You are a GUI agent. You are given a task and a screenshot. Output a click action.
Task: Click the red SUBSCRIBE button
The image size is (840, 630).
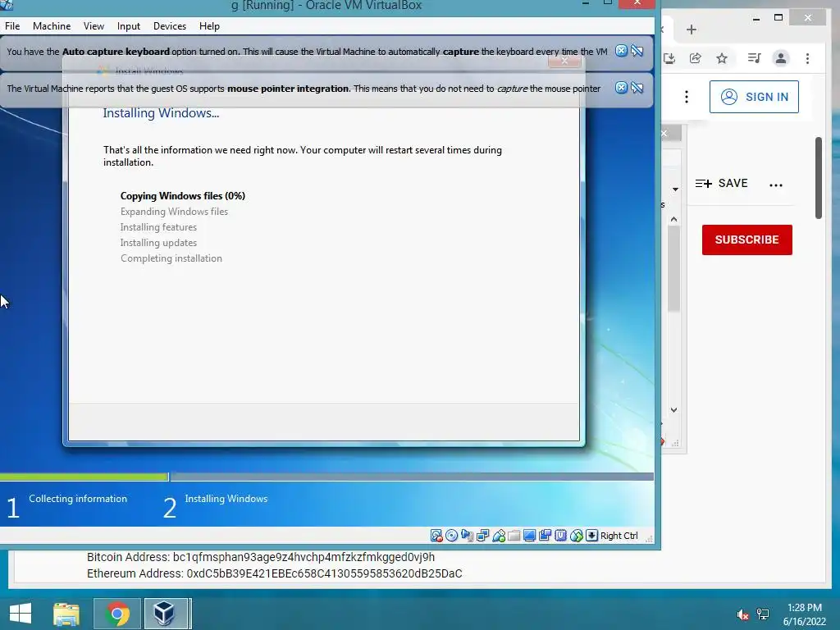click(746, 240)
